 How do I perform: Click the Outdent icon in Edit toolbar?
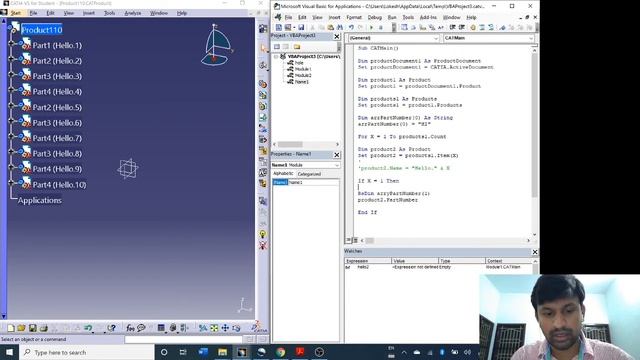pyautogui.click(x=462, y=27)
